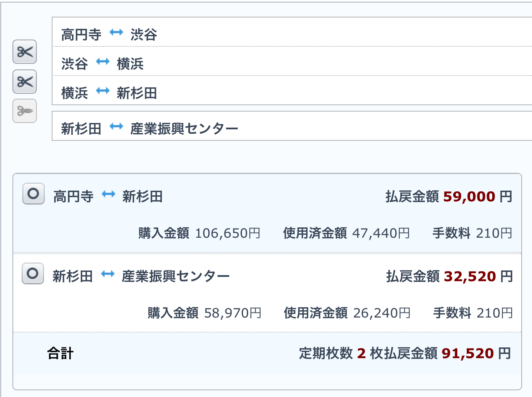Select the circle button for 高円寺–新杉田 pass

34,194
